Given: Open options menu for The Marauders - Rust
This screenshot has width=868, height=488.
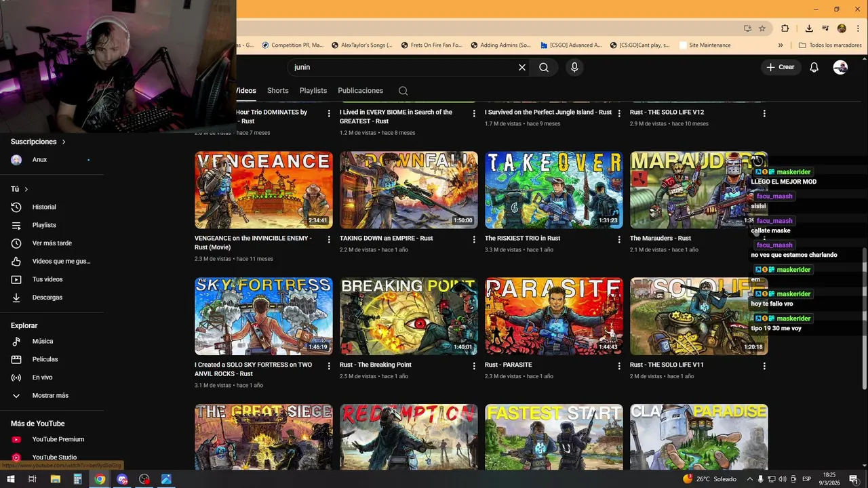Looking at the screenshot, I should [764, 239].
